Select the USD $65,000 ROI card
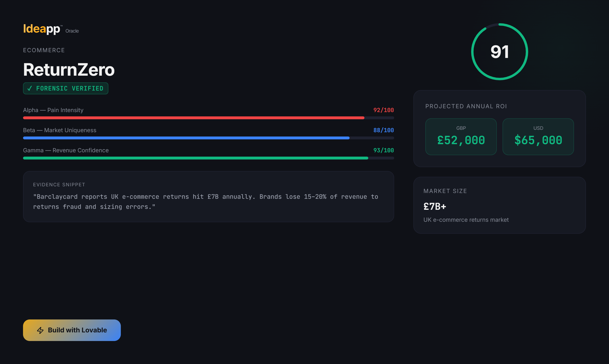This screenshot has width=609, height=364. [538, 137]
